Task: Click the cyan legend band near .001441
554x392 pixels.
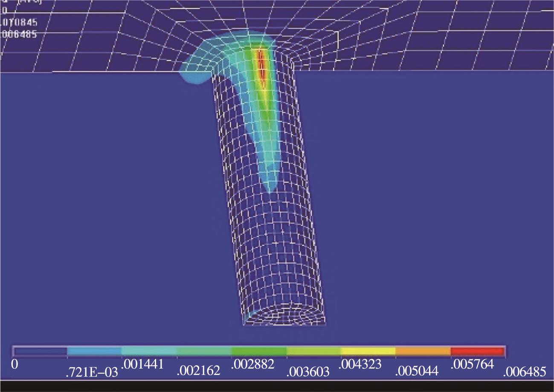Action: tap(149, 351)
